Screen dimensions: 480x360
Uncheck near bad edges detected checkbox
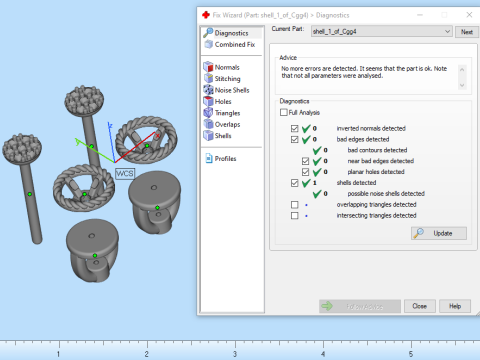click(305, 161)
